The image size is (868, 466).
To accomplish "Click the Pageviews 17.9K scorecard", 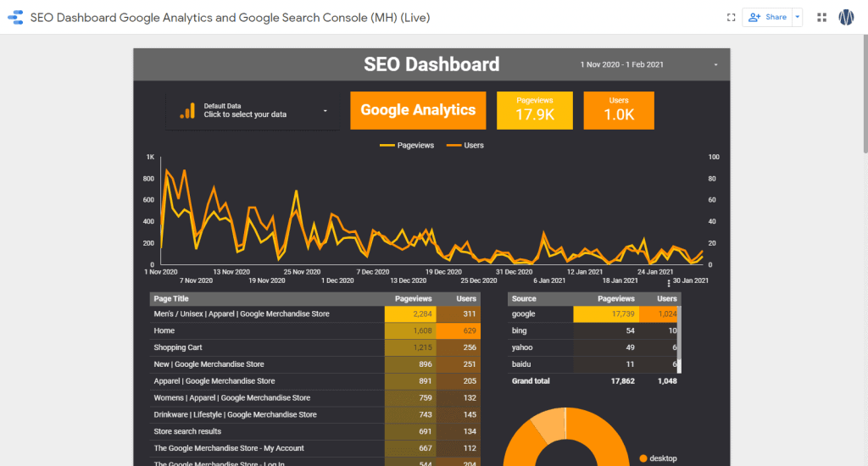I will pos(534,111).
